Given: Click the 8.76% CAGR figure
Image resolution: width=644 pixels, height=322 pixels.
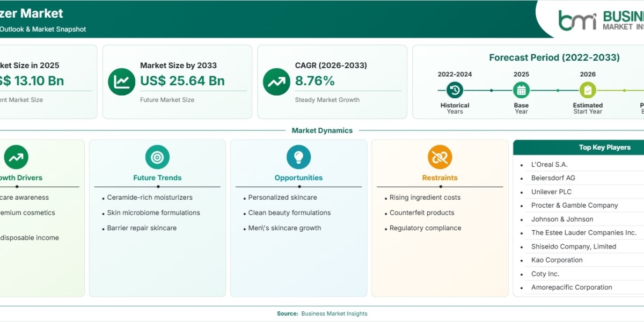Looking at the screenshot, I should pyautogui.click(x=315, y=81).
